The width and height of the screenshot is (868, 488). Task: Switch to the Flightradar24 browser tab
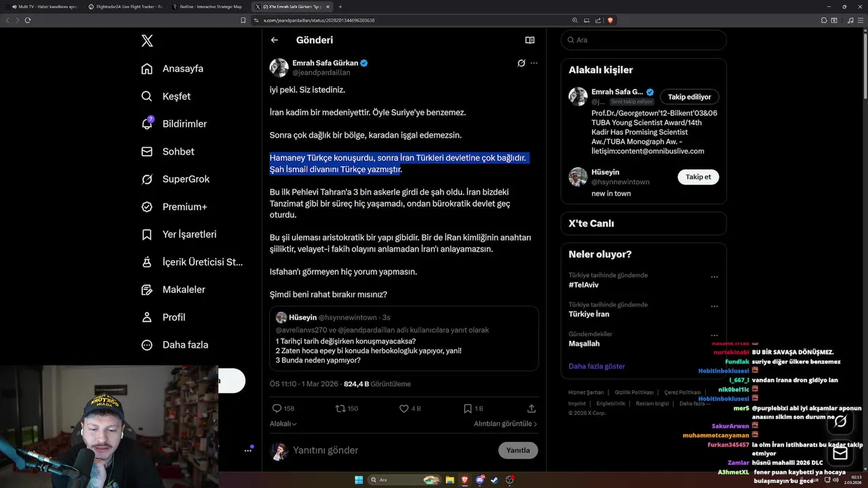pyautogui.click(x=126, y=6)
